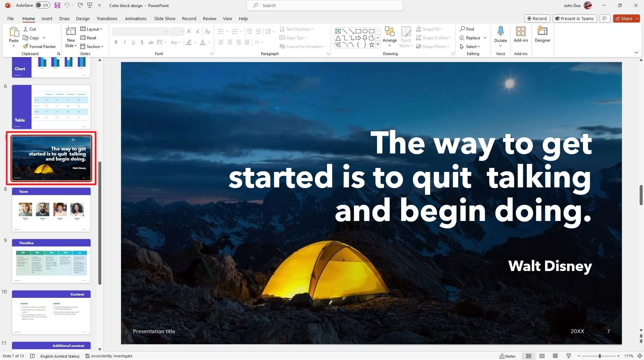Screen dimensions: 644x360
Task: Click the Record button
Action: tap(537, 18)
